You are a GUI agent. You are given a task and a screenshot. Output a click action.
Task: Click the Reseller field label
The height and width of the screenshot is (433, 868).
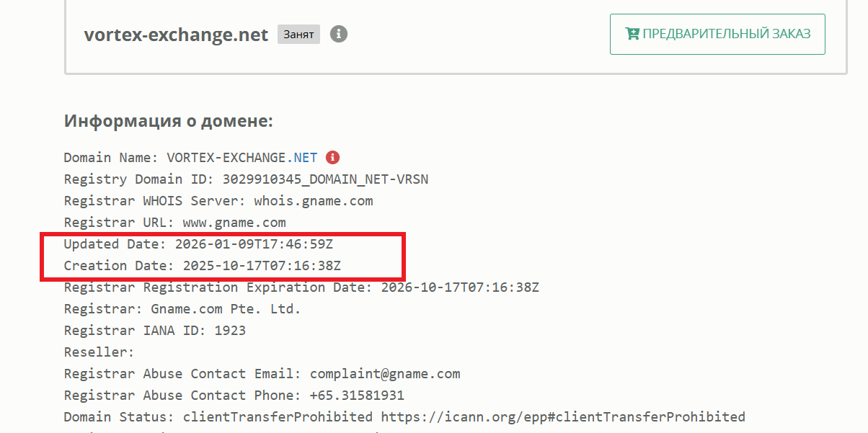click(x=99, y=352)
